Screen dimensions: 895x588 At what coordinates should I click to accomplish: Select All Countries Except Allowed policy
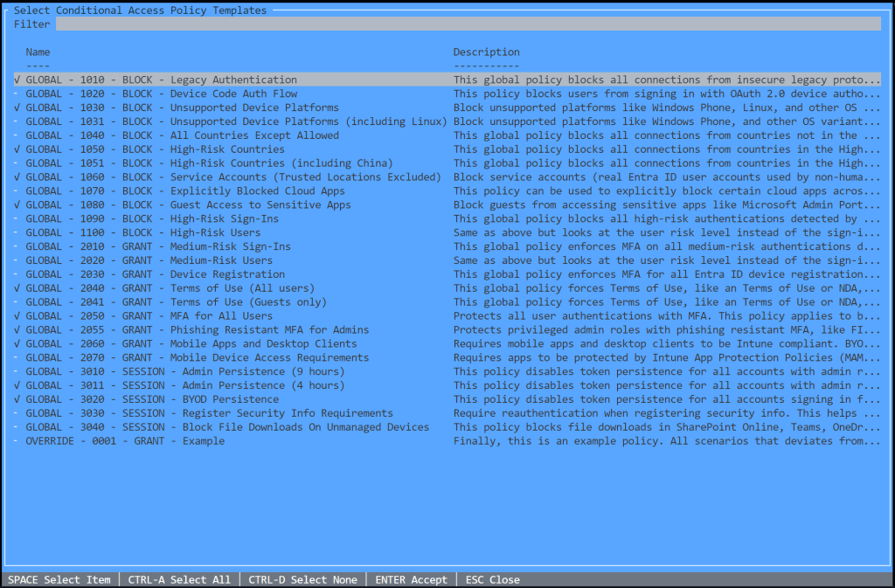(182, 135)
